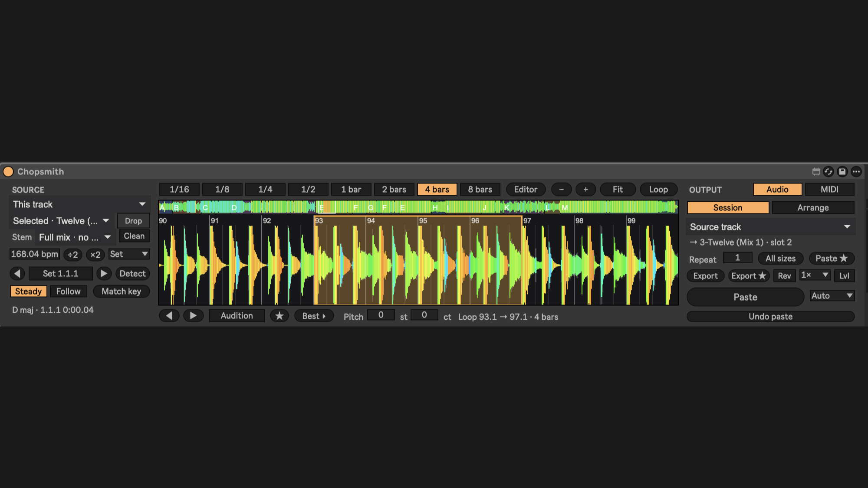
Task: Double the tempo with ×2
Action: pos(95,255)
